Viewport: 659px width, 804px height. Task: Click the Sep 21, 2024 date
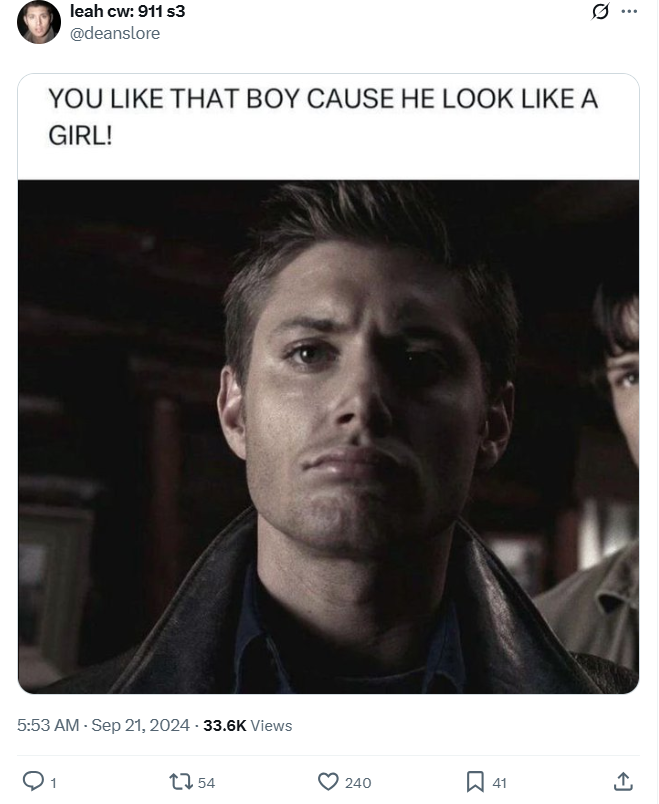click(141, 726)
